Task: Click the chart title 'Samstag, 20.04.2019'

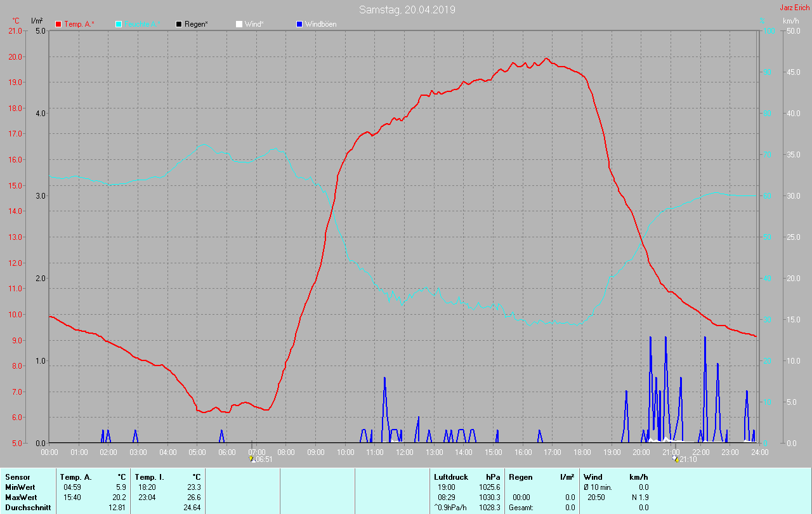Action: (x=407, y=10)
